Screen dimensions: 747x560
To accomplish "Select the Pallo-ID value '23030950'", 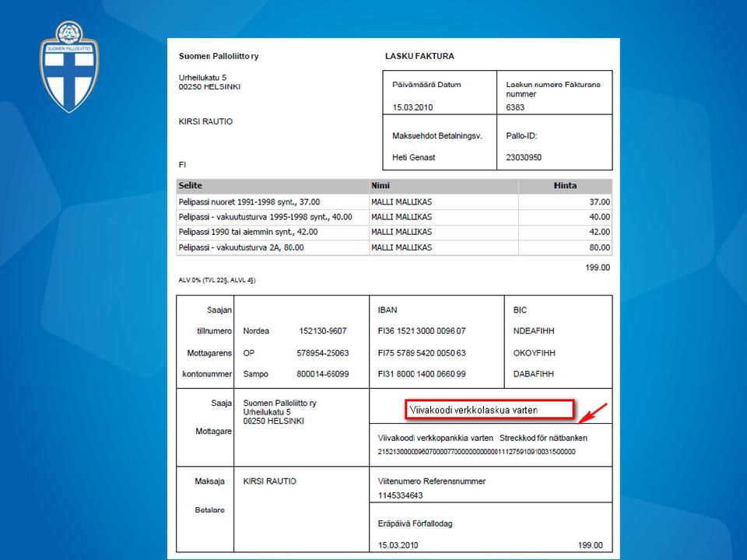I will 524,158.
